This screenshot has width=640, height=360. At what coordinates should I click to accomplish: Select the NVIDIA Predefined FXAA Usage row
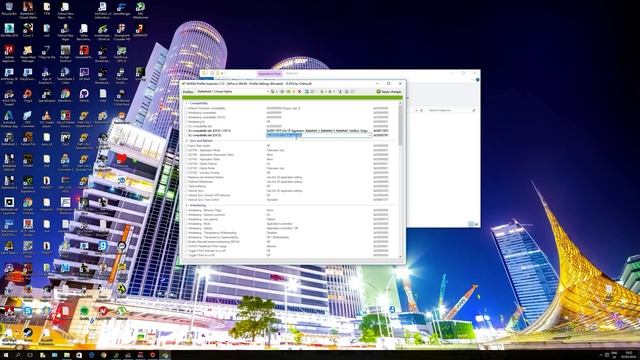pos(290,246)
